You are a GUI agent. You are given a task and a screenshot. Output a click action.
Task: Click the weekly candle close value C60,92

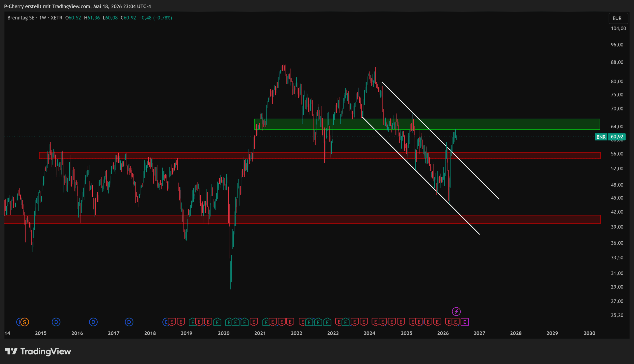(128, 18)
